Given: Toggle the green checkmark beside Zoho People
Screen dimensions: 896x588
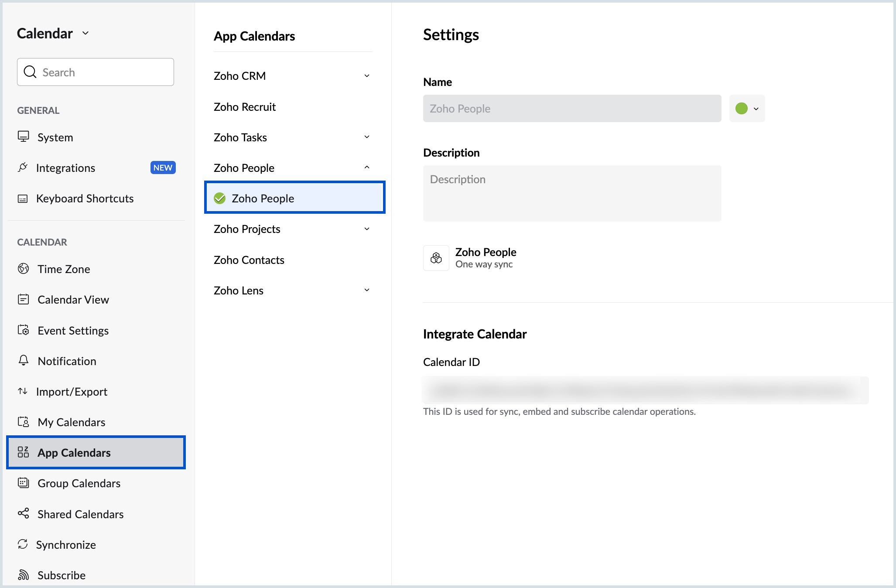Looking at the screenshot, I should pos(219,198).
